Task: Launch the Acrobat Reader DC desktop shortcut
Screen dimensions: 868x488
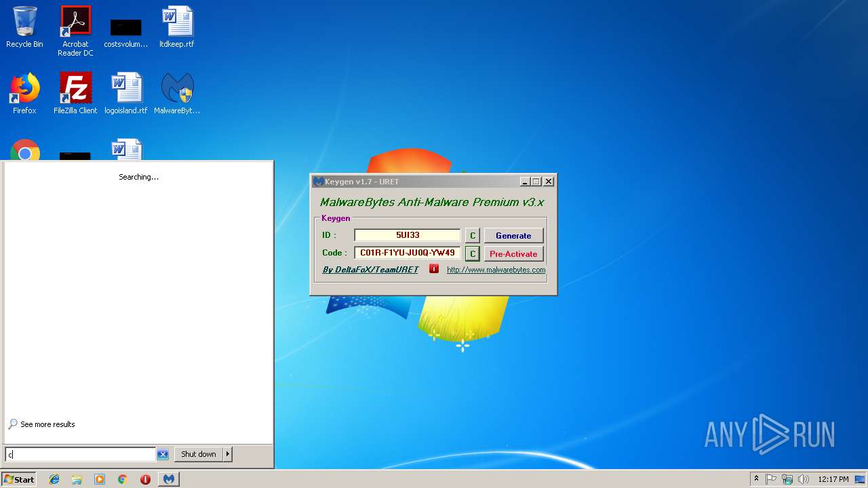Action: [75, 31]
